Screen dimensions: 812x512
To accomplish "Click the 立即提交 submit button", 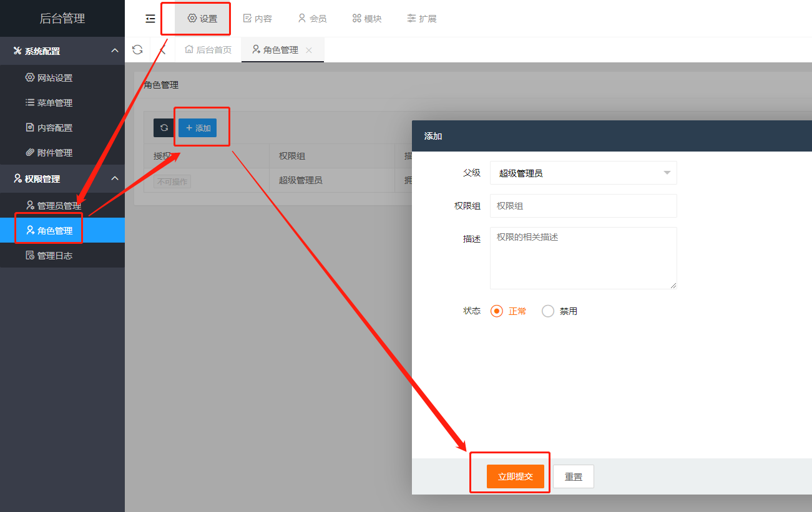I will tap(515, 476).
